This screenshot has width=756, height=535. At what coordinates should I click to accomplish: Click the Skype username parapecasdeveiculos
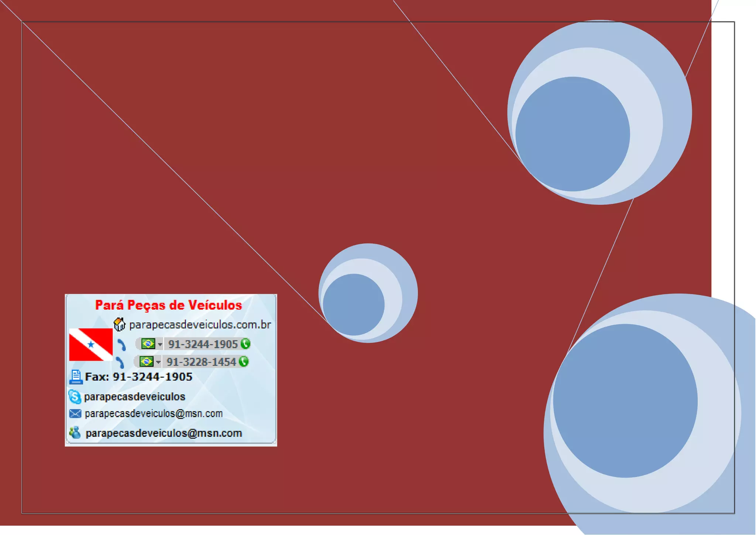134,397
